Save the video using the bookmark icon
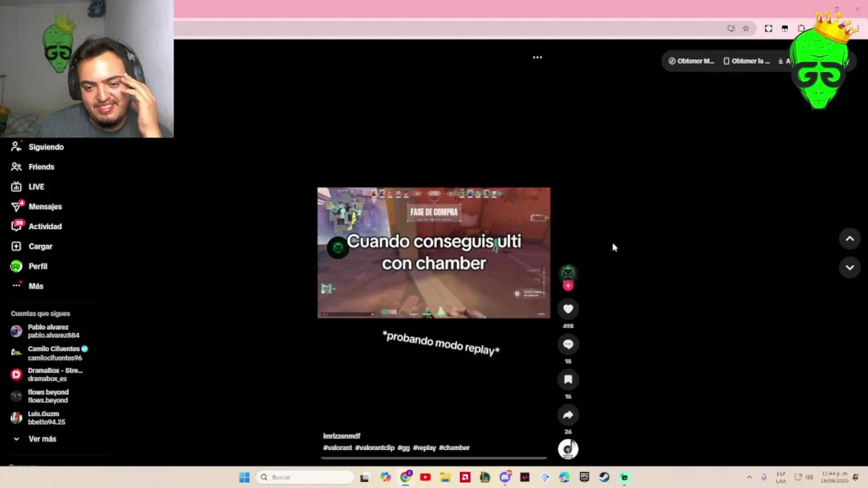Image resolution: width=868 pixels, height=488 pixels. tap(568, 380)
